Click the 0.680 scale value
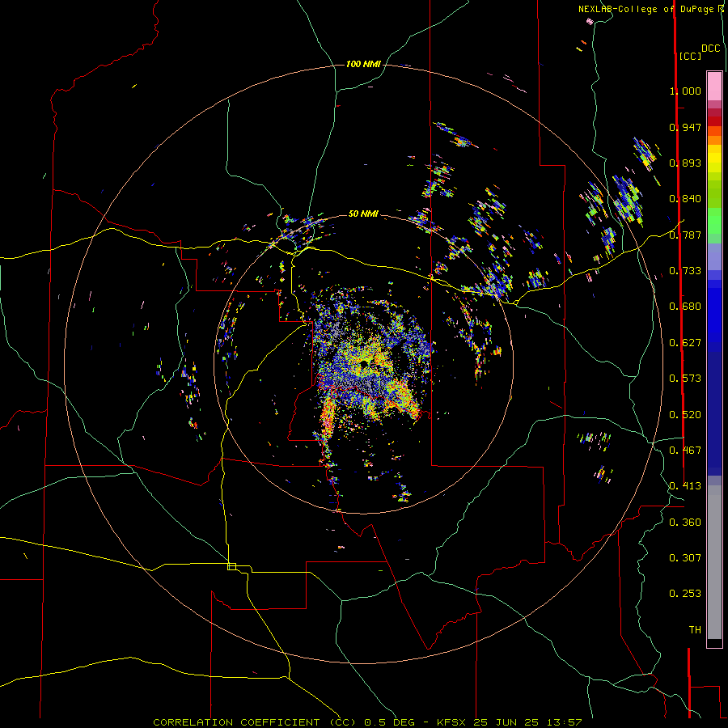This screenshot has height=728, width=728. pos(685,307)
